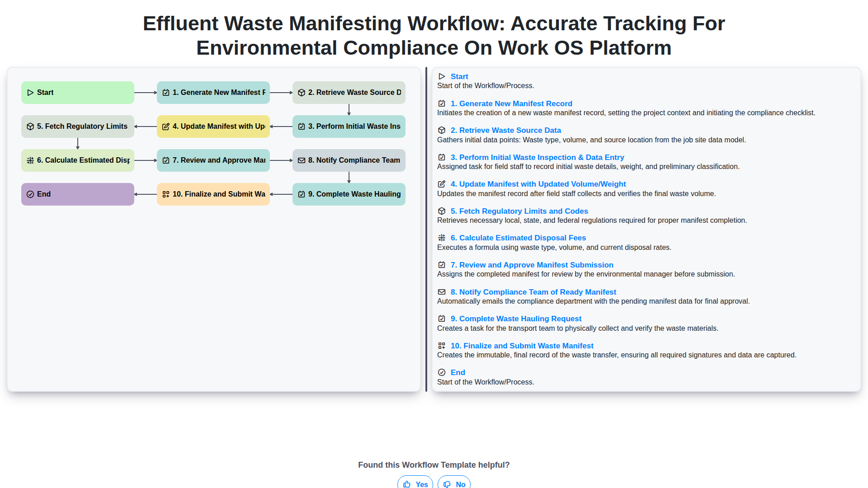Click the thumbs-down No feedback button
This screenshot has width=868, height=488.
click(454, 483)
